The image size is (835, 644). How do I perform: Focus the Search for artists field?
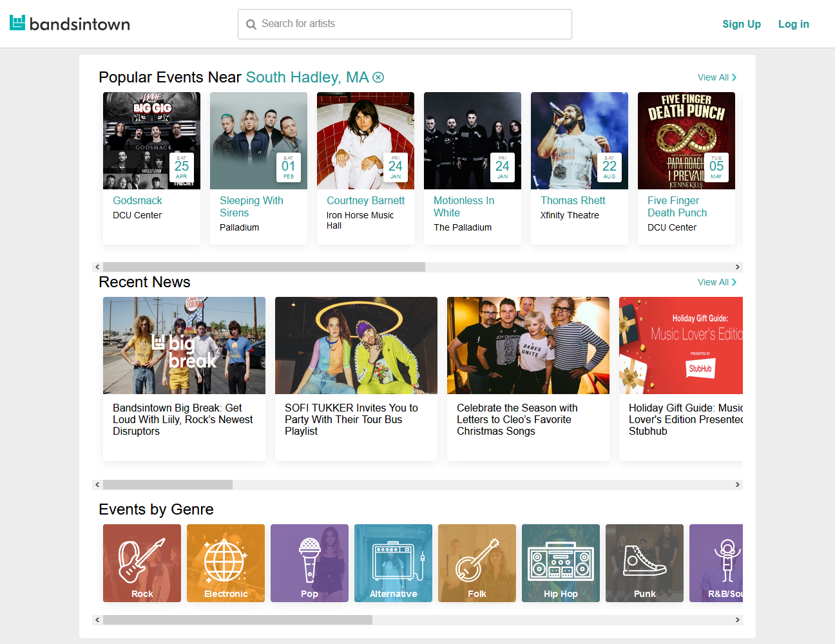tap(405, 24)
